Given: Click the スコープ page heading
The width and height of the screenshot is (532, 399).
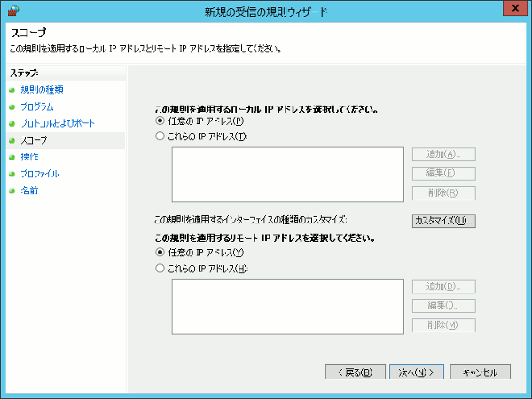Looking at the screenshot, I should click(28, 33).
